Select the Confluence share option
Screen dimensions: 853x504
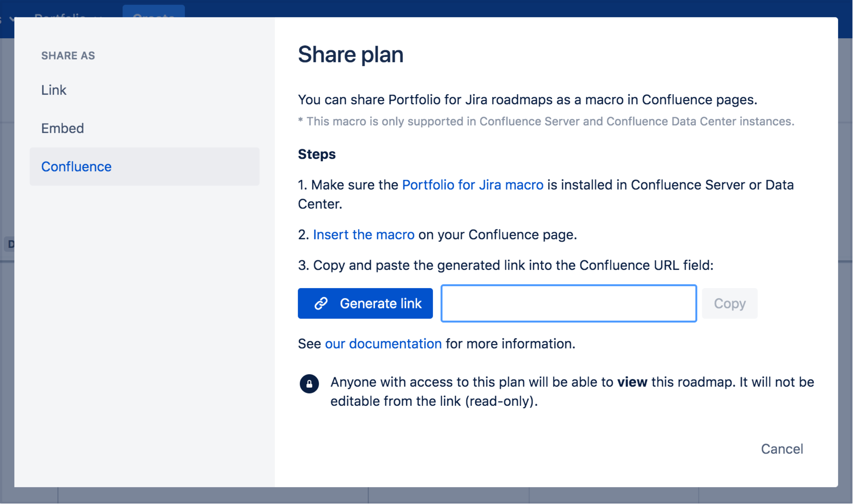point(144,166)
